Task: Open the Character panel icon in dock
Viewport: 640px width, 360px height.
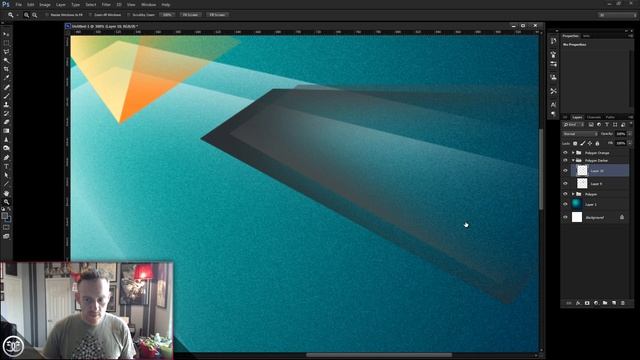Action: (x=553, y=104)
